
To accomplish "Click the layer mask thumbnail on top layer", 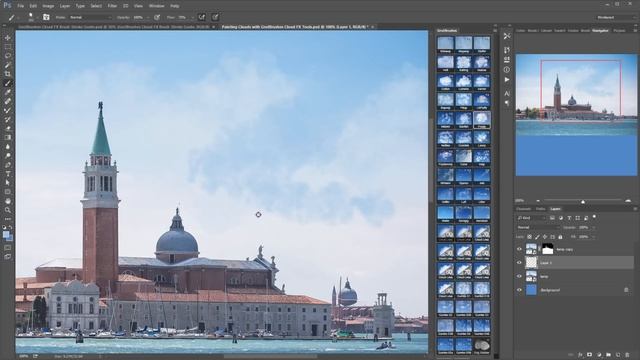I will [547, 249].
